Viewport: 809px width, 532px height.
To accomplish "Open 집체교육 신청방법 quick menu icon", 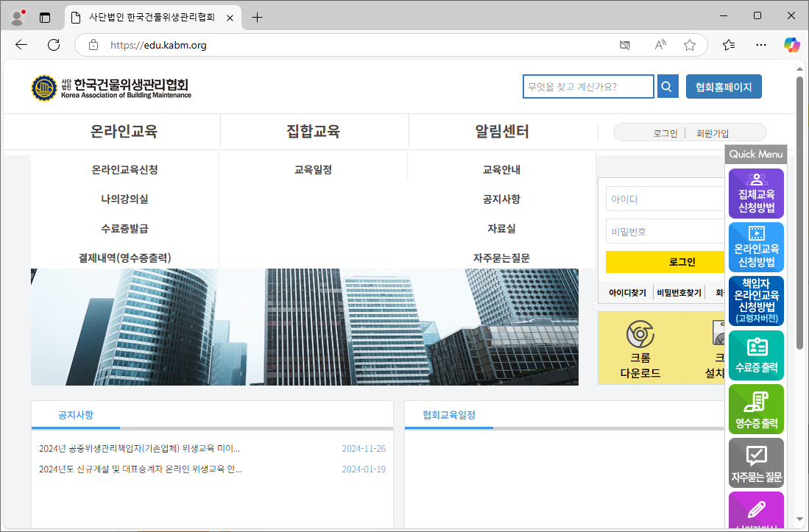I will [757, 194].
